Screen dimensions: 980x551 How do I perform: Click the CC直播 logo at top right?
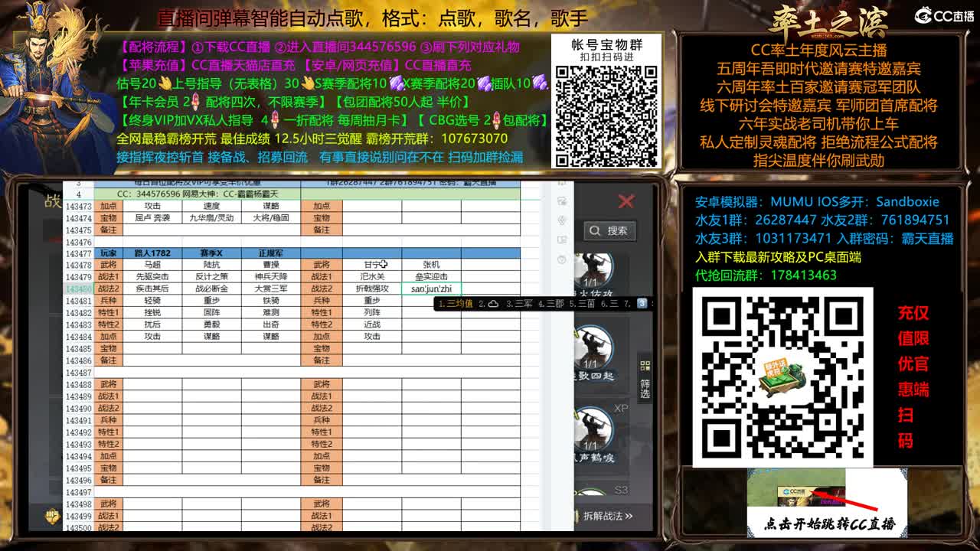944,15
